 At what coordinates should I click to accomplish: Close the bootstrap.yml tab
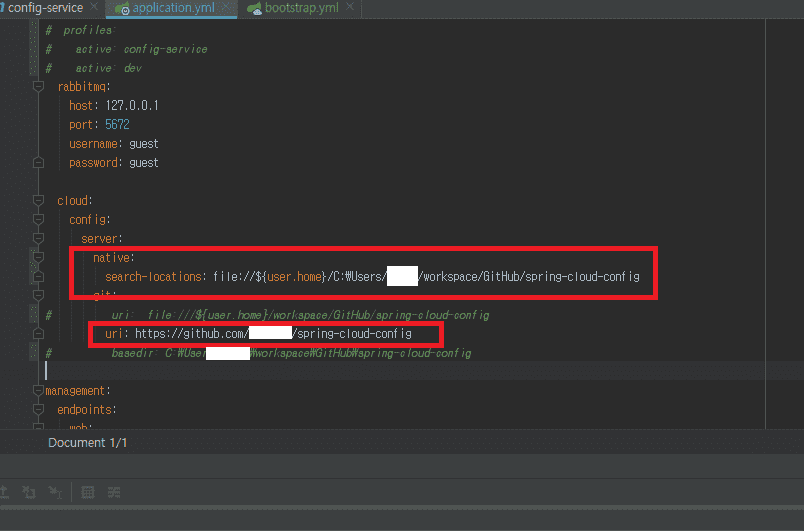click(350, 7)
